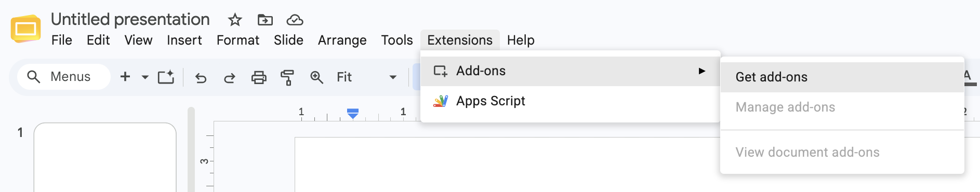Open the Format menu
Viewport: 980px width, 192px height.
click(238, 40)
